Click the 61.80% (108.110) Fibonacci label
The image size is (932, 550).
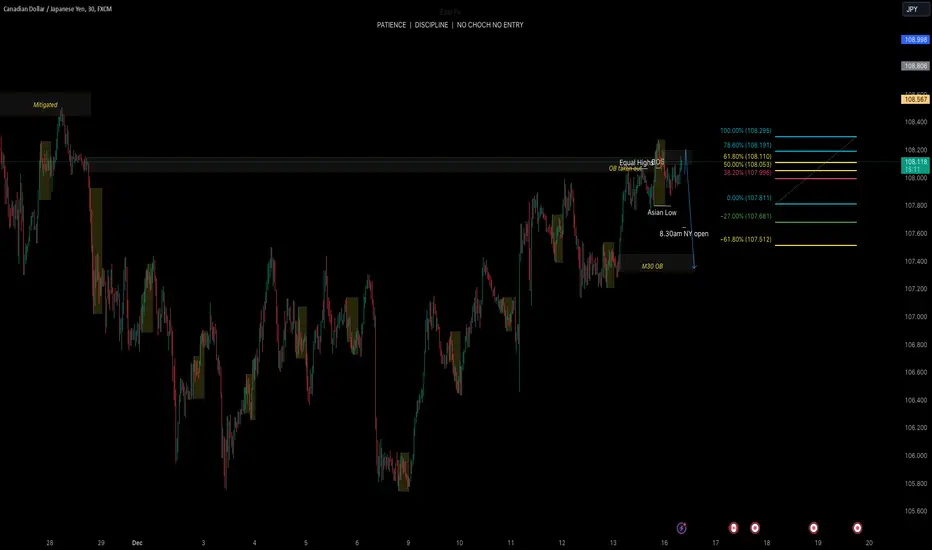pyautogui.click(x=747, y=156)
